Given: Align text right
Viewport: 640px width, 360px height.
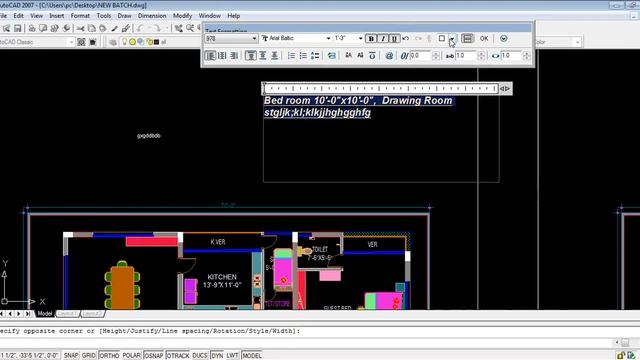Looking at the screenshot, I should (234, 56).
